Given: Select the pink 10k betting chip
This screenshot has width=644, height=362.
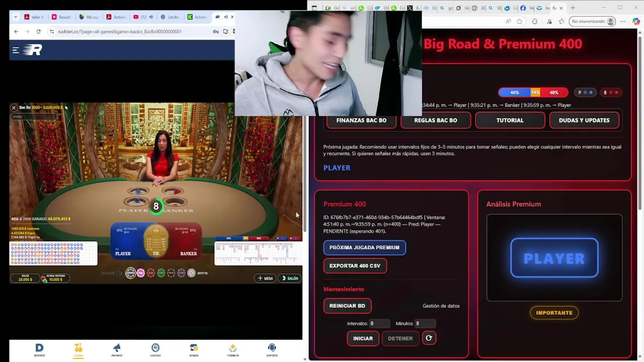Looking at the screenshot, I should (x=140, y=273).
